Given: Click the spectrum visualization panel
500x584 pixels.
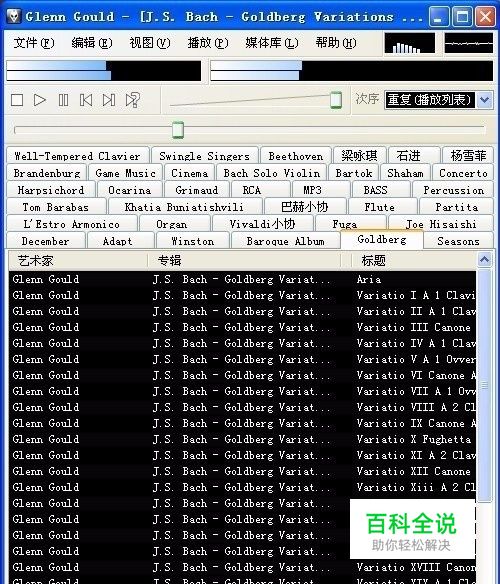Looking at the screenshot, I should 409,43.
